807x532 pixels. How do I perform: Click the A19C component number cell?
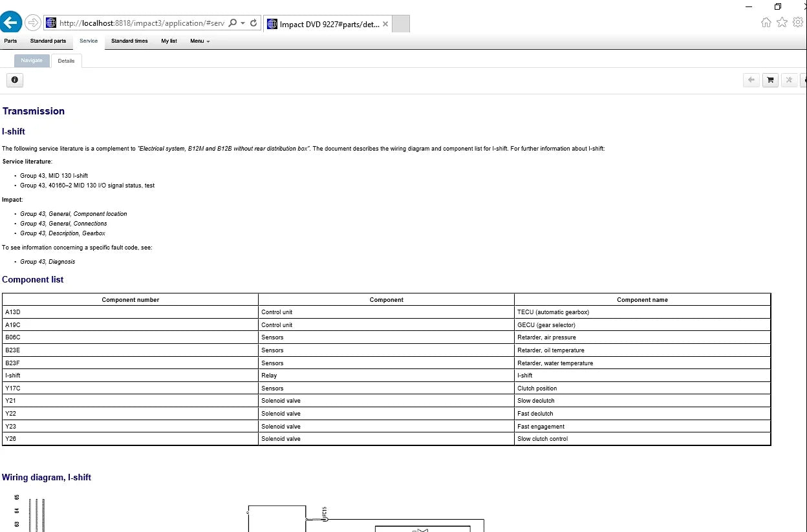131,325
